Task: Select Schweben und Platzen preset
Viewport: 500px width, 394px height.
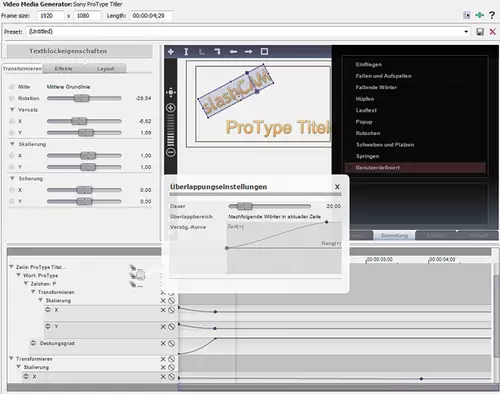Action: tap(385, 145)
